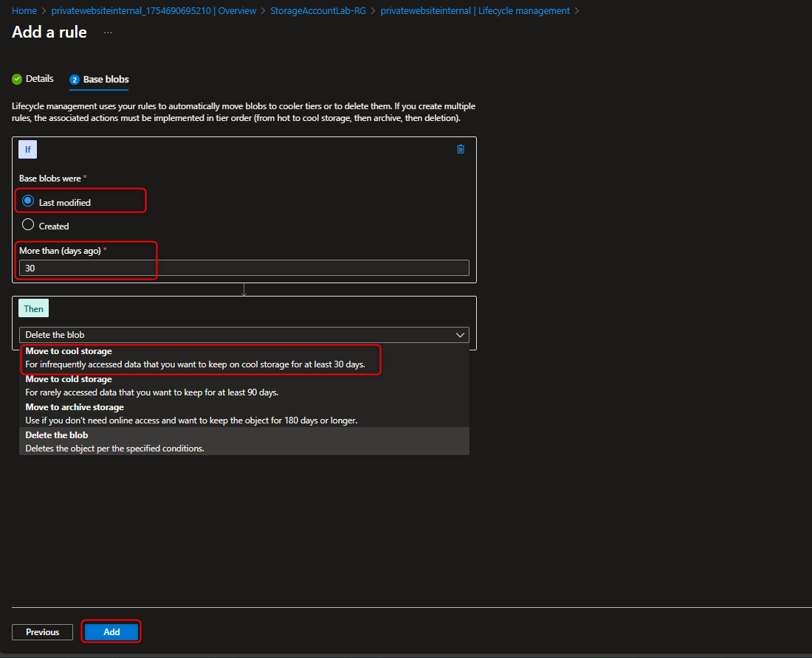Click the green checkmark on Details step

coord(16,78)
